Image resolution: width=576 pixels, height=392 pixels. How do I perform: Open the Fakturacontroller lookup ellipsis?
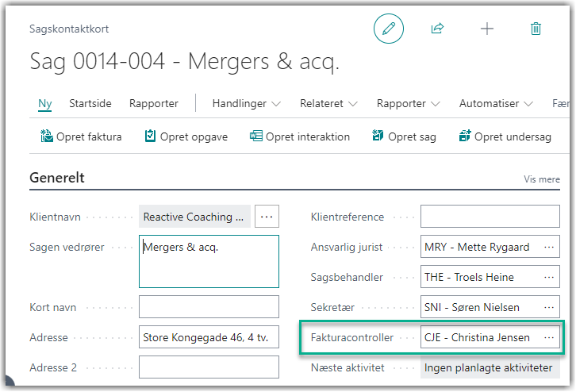[x=549, y=337]
